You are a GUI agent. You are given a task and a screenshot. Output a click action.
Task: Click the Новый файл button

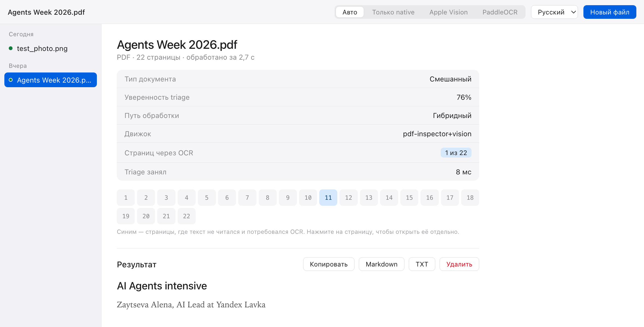pos(610,12)
